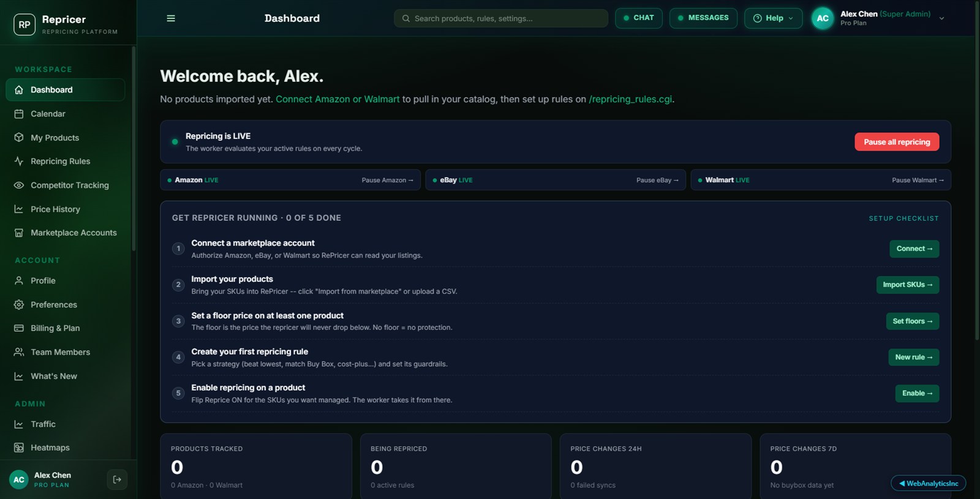Click the AC avatar in top bar

tap(823, 18)
